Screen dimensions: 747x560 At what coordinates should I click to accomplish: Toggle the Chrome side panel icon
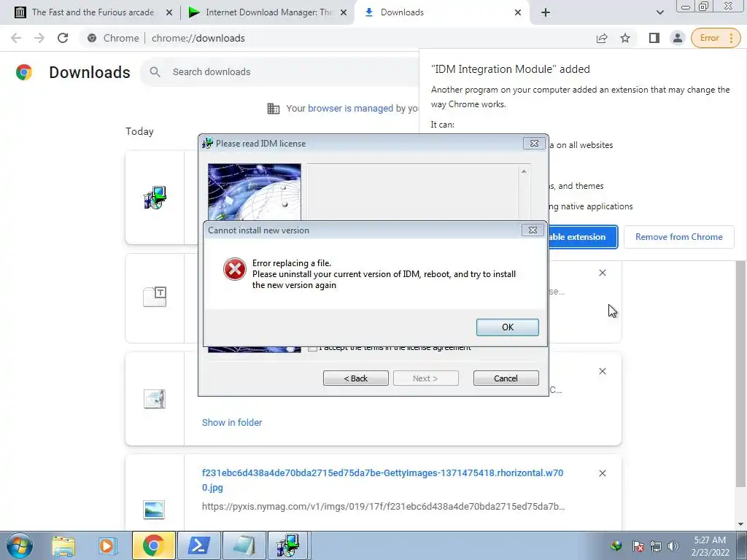pyautogui.click(x=654, y=38)
